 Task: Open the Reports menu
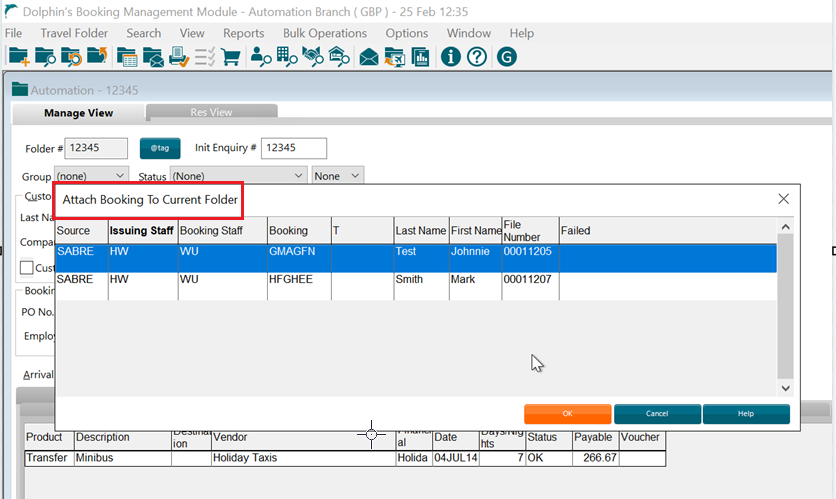[244, 33]
